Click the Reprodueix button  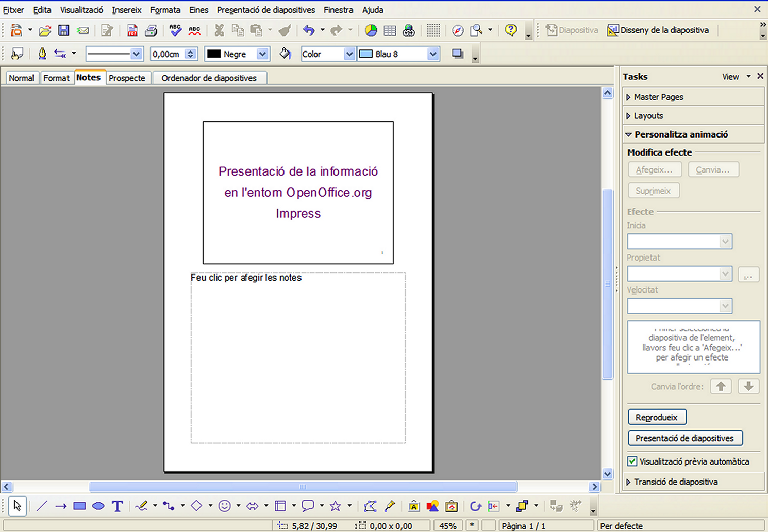[657, 417]
